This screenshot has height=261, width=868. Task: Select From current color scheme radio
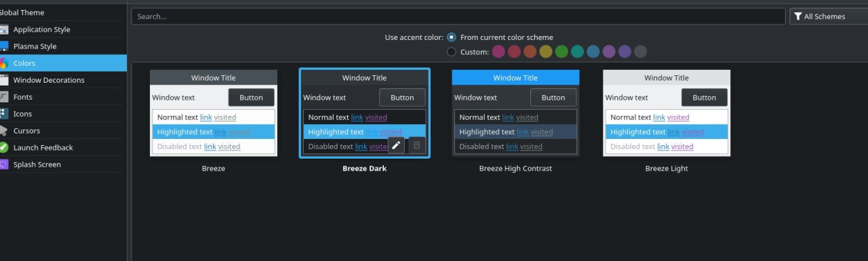tap(452, 37)
